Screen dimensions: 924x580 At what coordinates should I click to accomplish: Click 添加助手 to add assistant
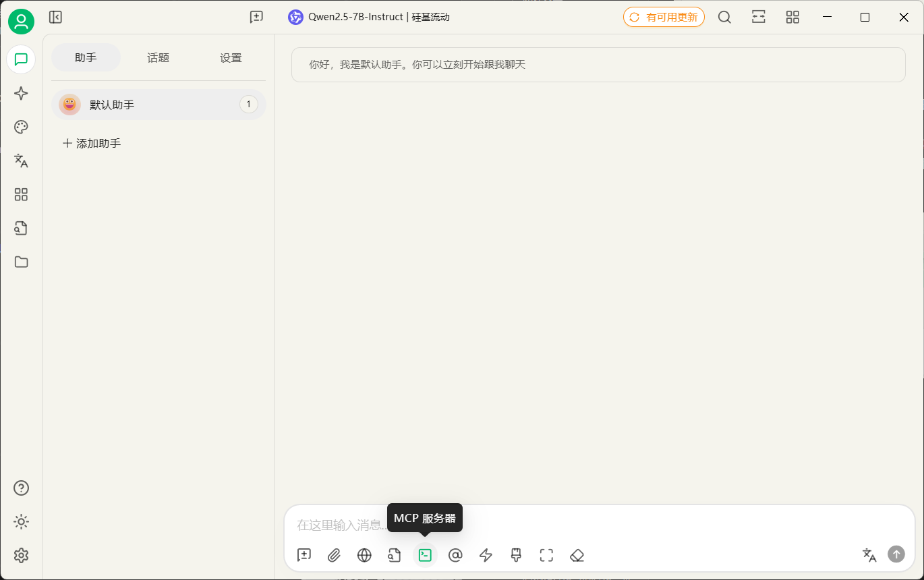92,143
